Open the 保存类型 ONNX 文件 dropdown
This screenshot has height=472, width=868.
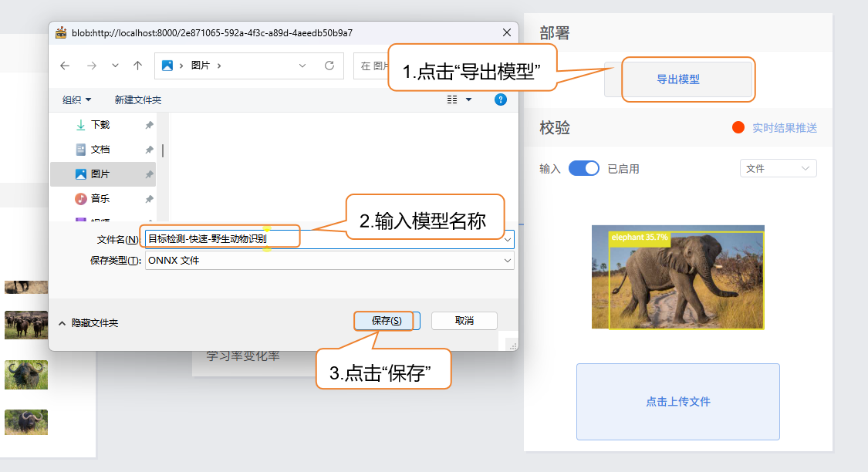[x=329, y=261]
